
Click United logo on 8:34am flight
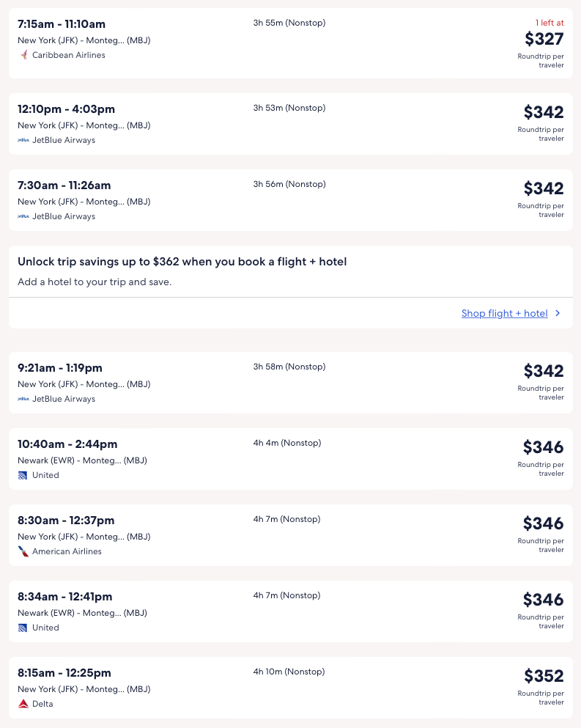pos(23,628)
